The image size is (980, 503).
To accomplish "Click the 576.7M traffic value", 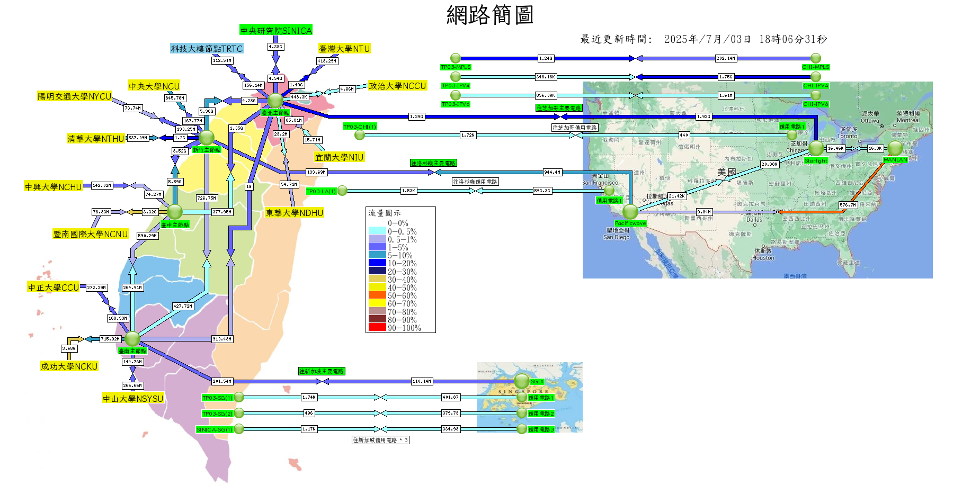I will [848, 205].
